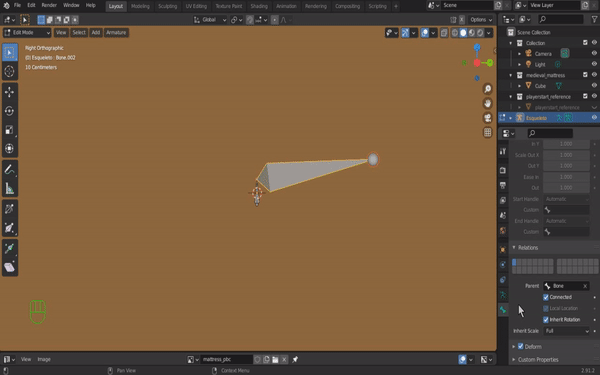This screenshot has height=375, width=600.
Task: Expand the Custom Properties panel
Action: (514, 360)
